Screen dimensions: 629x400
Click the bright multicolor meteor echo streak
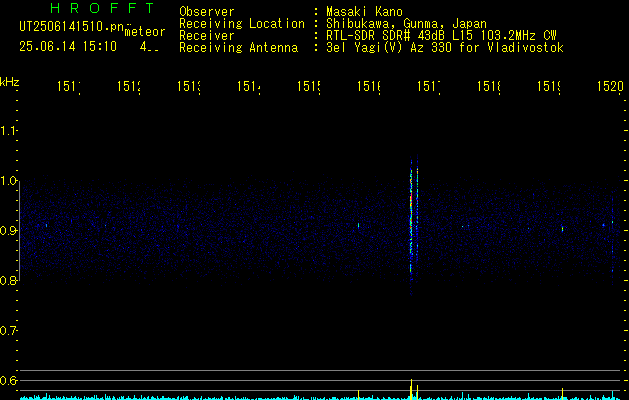point(411,225)
